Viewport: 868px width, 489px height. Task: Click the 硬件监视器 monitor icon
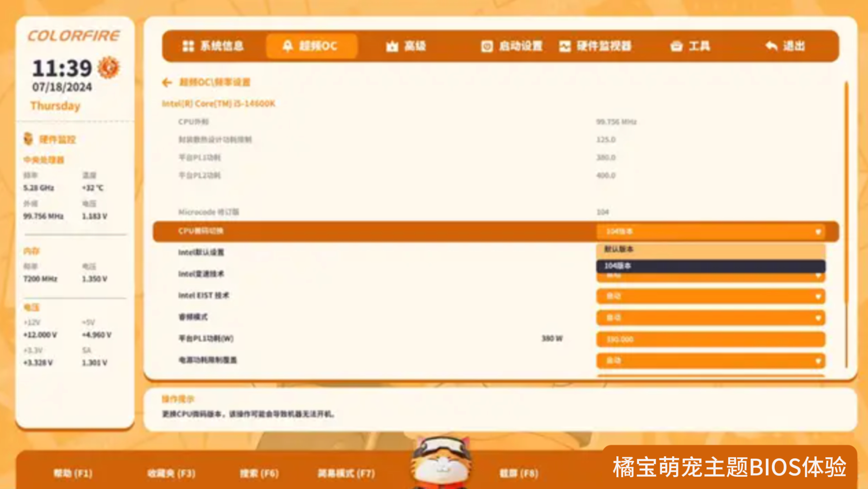point(565,46)
